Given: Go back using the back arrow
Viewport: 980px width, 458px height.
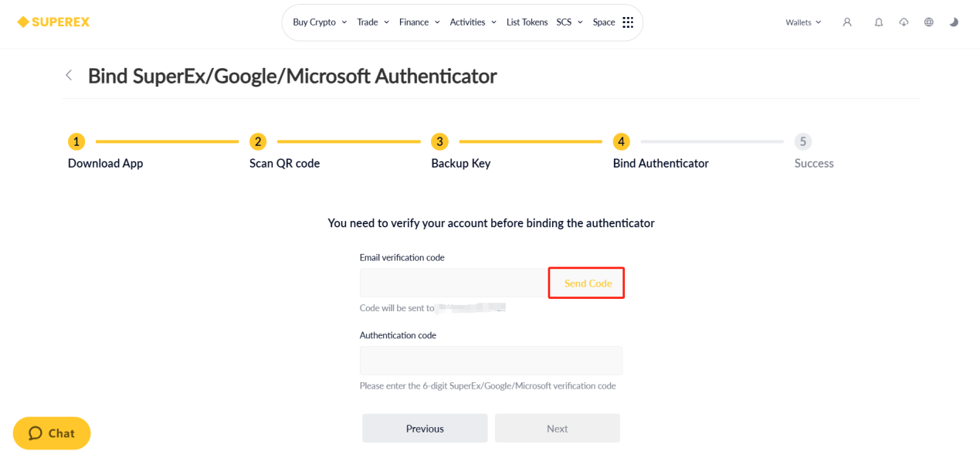Looking at the screenshot, I should (69, 75).
